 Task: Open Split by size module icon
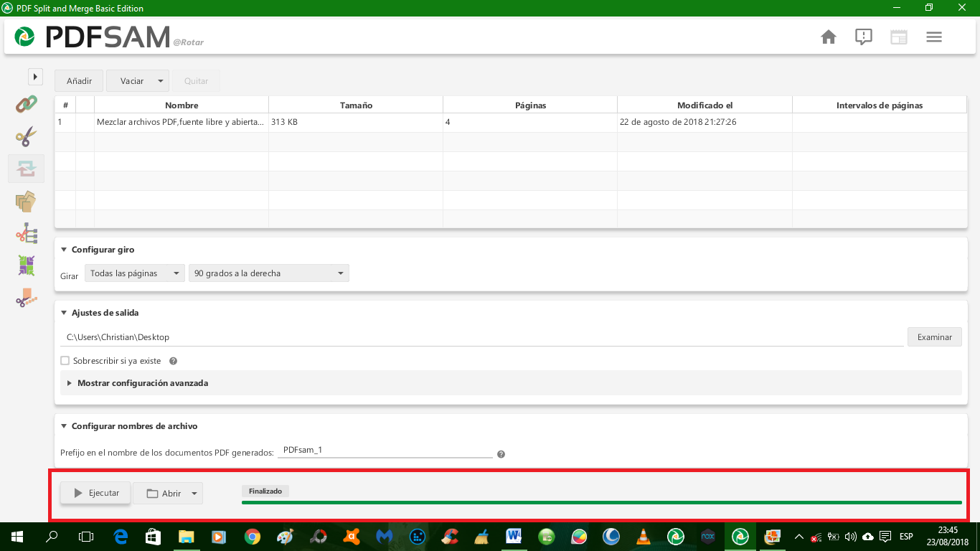(26, 298)
